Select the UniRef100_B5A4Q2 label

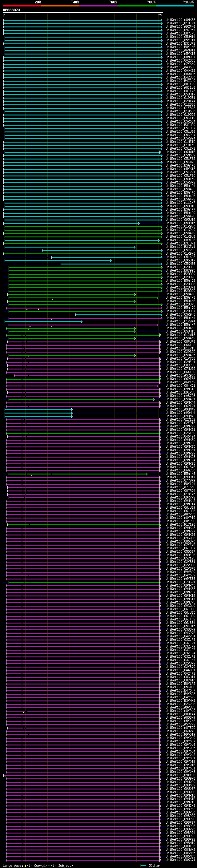[x=180, y=281]
